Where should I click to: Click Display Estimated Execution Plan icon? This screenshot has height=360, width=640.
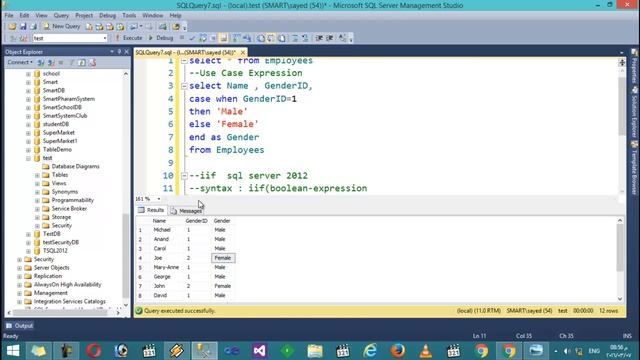[203, 38]
